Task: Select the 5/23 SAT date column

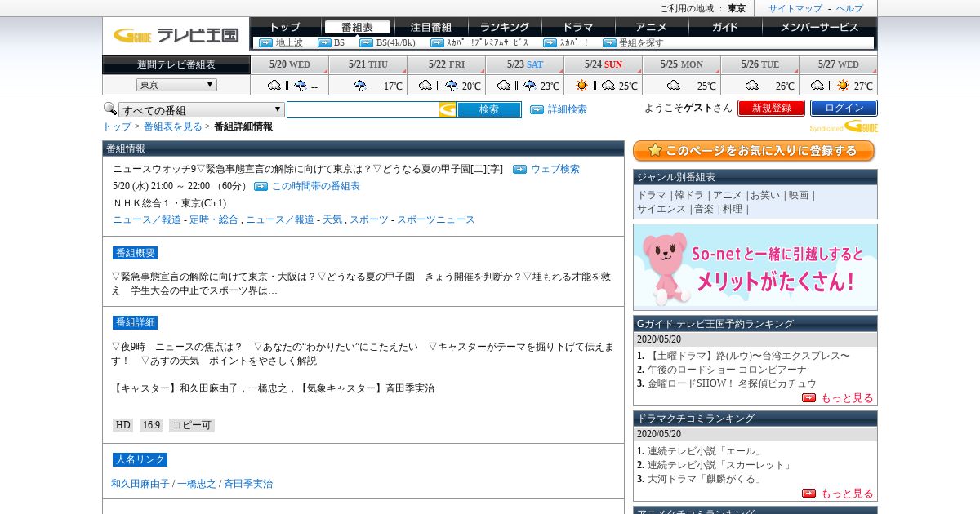Action: click(524, 64)
